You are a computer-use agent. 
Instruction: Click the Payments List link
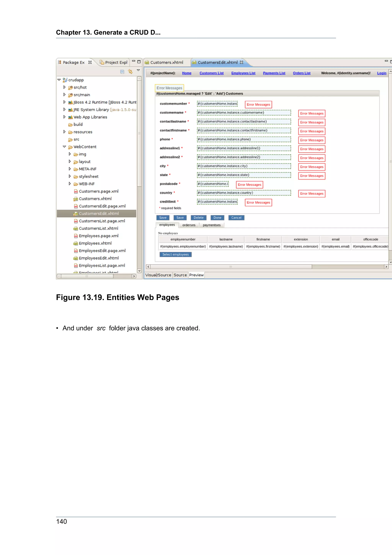click(x=274, y=73)
